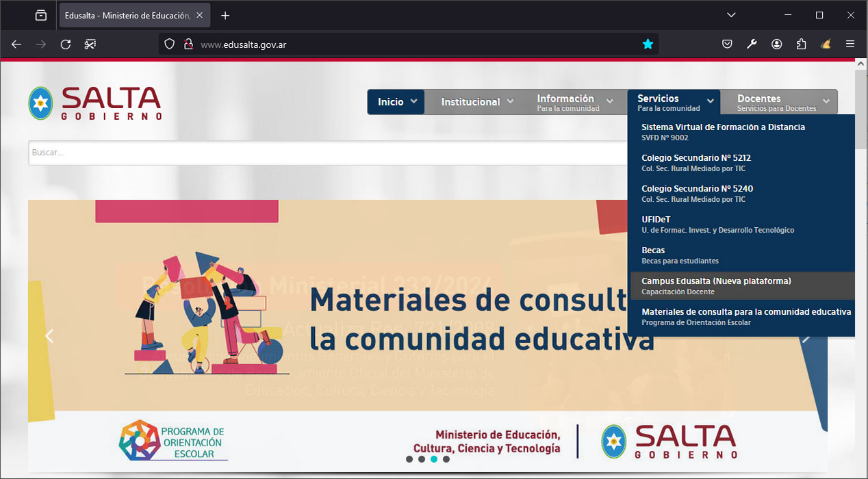The image size is (868, 479).
Task: Expand the Docentes navigation menu
Action: pyautogui.click(x=782, y=102)
